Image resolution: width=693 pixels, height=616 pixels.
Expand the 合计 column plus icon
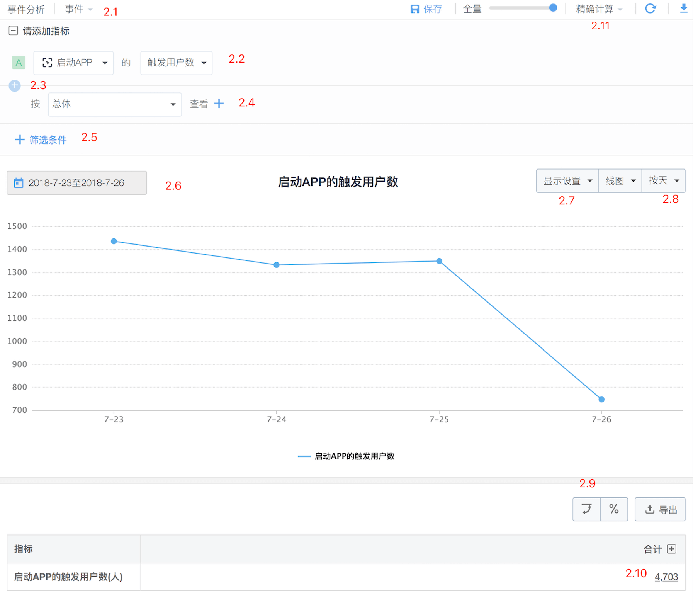671,549
